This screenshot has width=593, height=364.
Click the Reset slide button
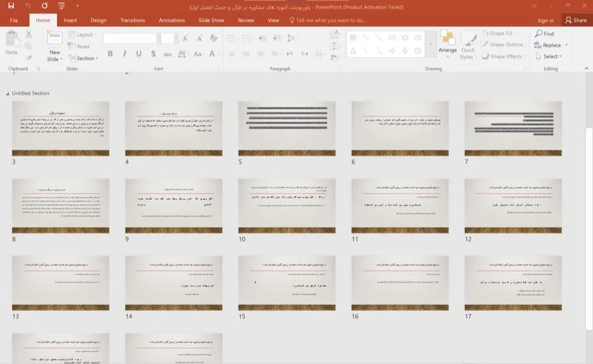click(x=79, y=46)
